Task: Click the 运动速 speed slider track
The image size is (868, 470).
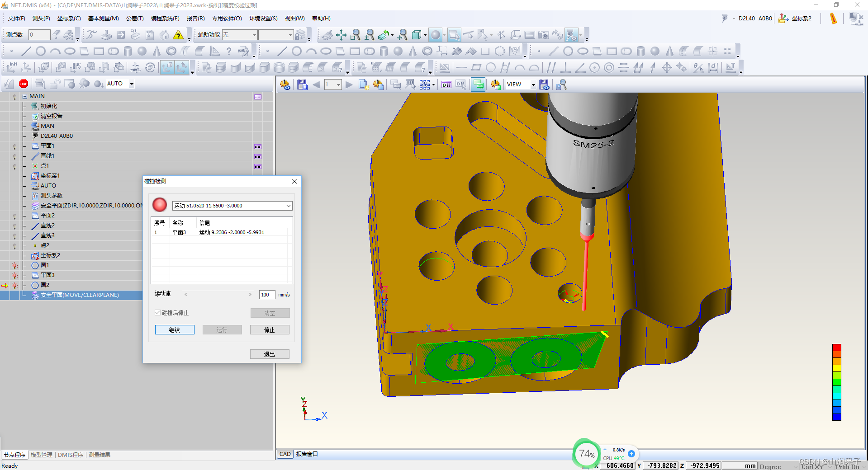Action: tap(218, 295)
